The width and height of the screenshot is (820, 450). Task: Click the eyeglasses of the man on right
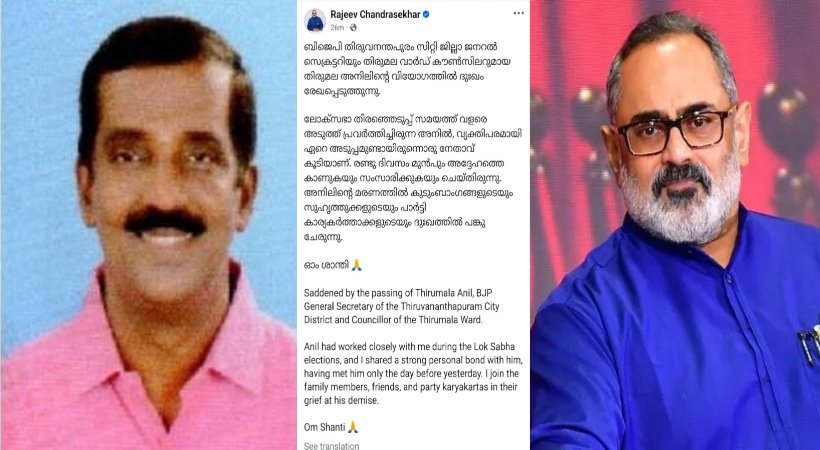(x=676, y=129)
